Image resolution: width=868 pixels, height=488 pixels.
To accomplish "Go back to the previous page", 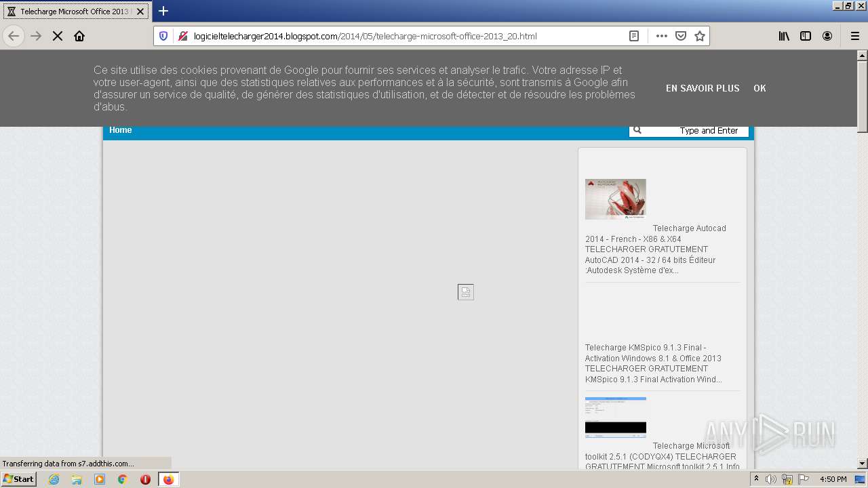I will click(x=14, y=36).
